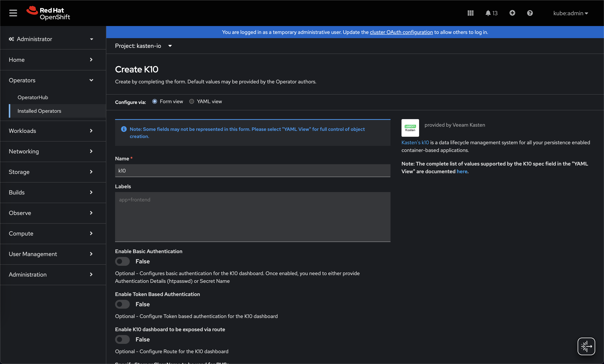Expand the User Management navigation section
The width and height of the screenshot is (604, 364).
[x=53, y=254]
